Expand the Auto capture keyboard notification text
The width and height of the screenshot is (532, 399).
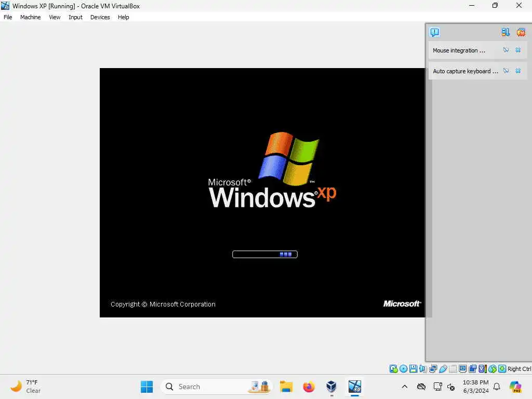(x=465, y=71)
